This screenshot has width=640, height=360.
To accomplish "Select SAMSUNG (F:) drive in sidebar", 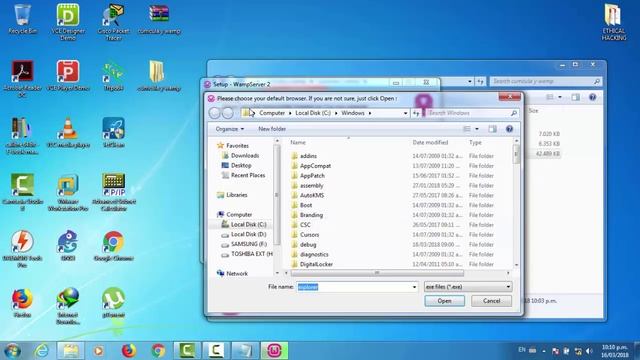I will (249, 244).
